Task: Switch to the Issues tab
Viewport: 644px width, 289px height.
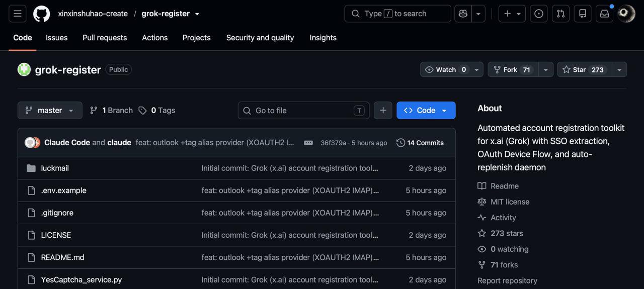Action: [56, 38]
